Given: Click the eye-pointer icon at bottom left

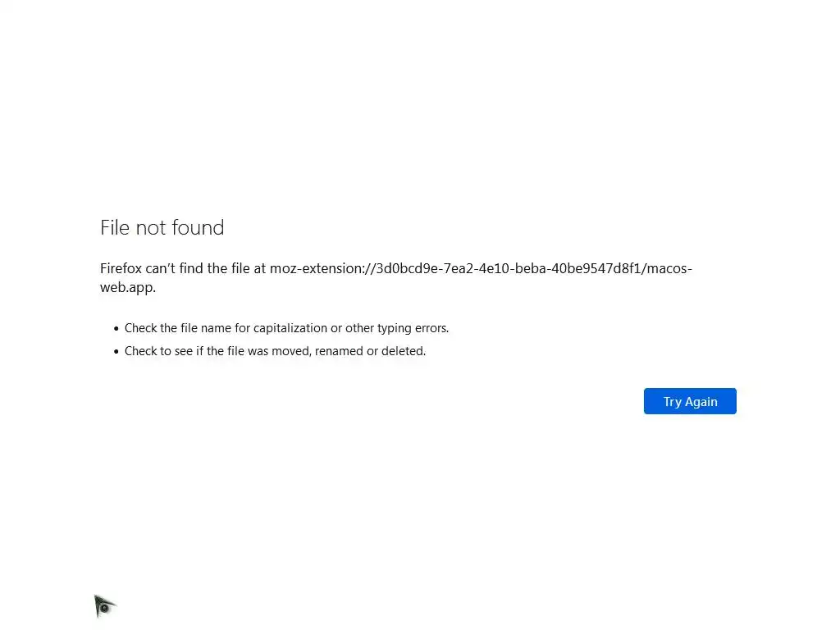Looking at the screenshot, I should pos(104,606).
